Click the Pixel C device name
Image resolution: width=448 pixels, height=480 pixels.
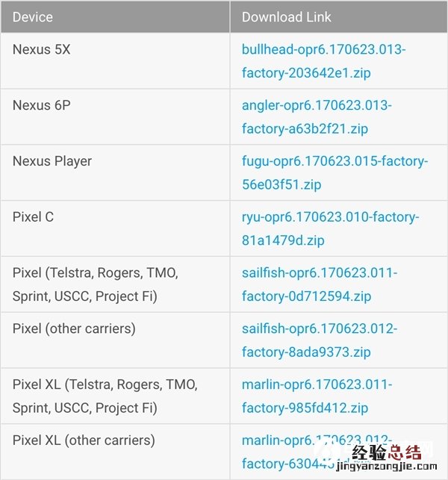pyautogui.click(x=34, y=216)
